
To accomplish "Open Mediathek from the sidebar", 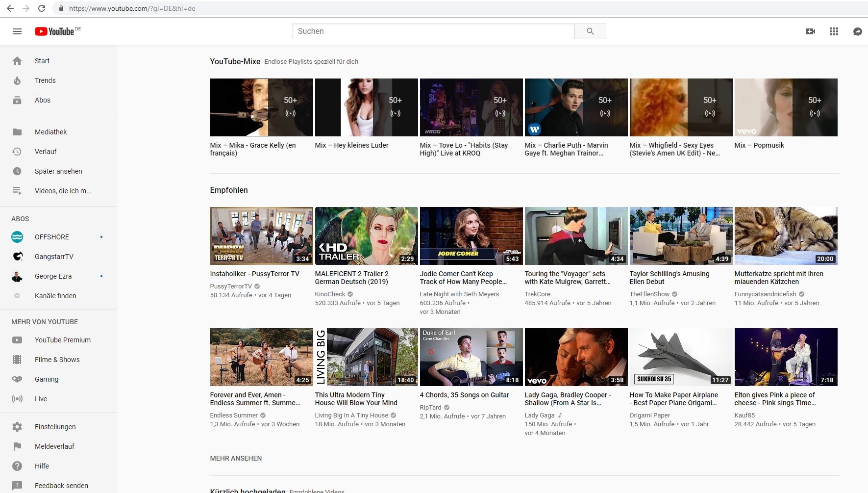I will click(x=50, y=132).
